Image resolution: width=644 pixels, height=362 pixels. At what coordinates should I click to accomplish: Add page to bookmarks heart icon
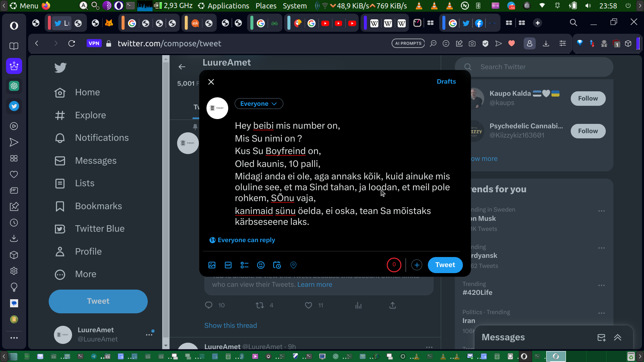(x=512, y=43)
